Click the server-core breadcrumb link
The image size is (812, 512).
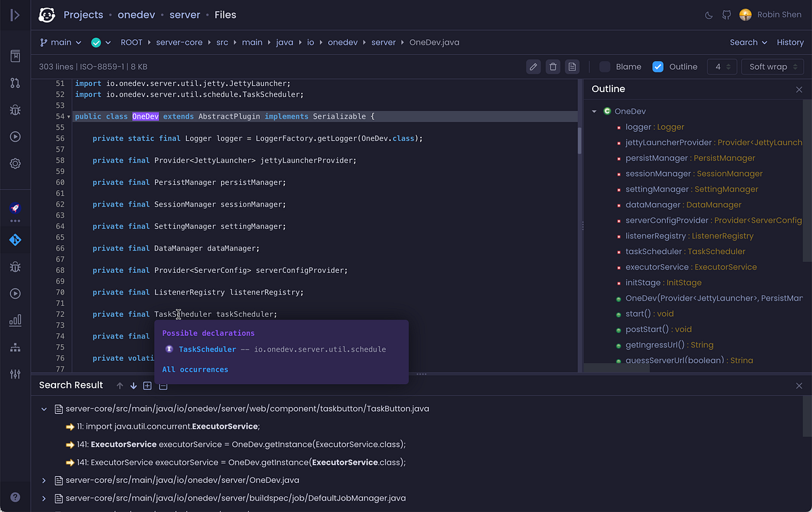179,41
